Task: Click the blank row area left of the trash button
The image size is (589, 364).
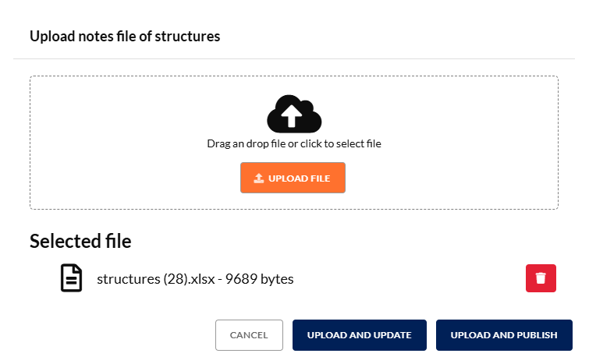Action: (x=413, y=278)
